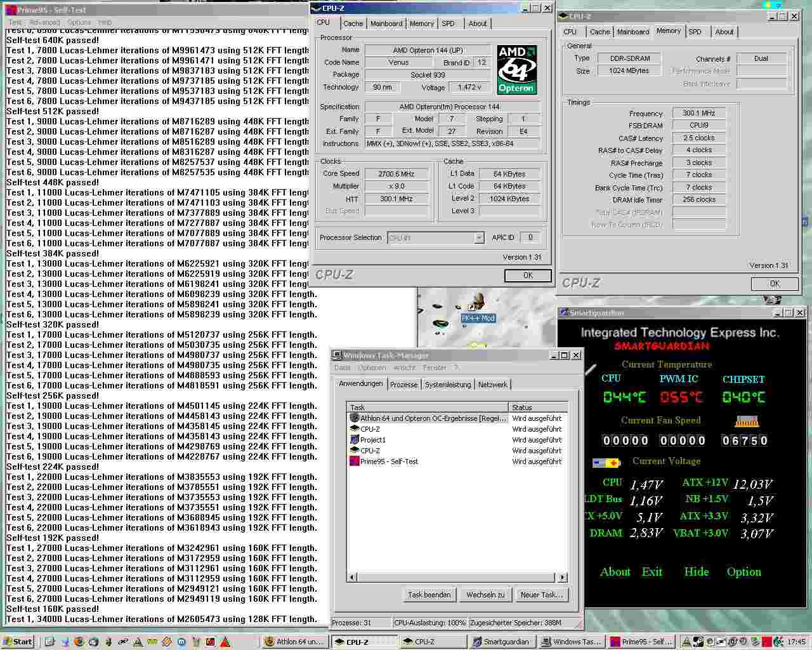Click the red triangle quick launch icon
Image resolution: width=812 pixels, height=650 pixels.
(225, 642)
